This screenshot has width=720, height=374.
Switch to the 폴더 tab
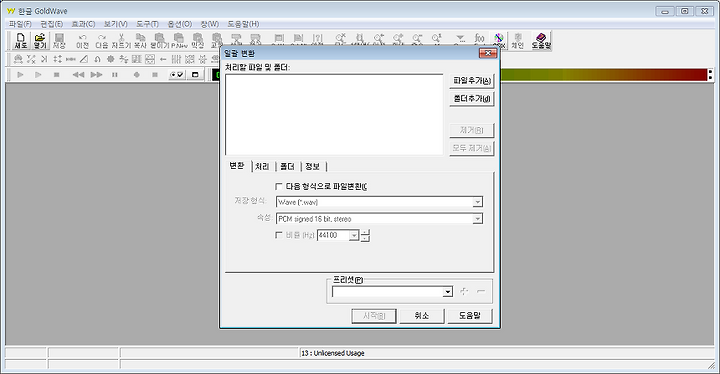click(287, 166)
